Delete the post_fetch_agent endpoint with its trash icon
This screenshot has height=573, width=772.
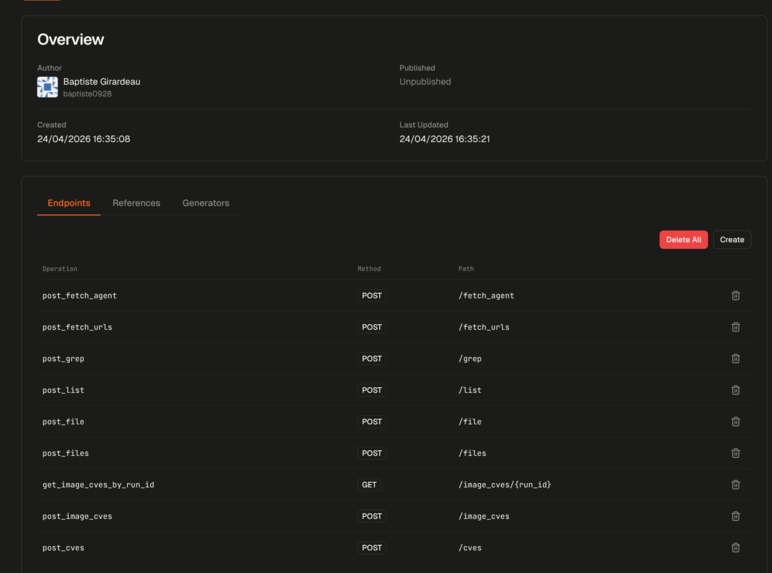(x=735, y=295)
